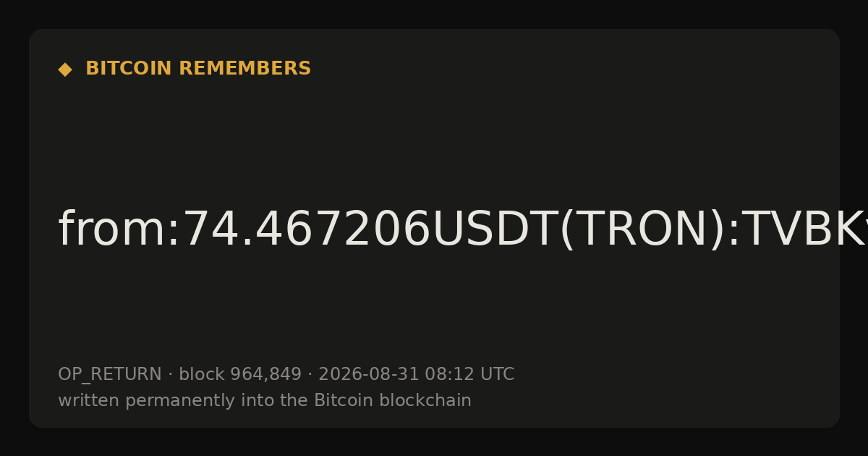Click the OP_RETURN label
868x456 pixels.
110,375
